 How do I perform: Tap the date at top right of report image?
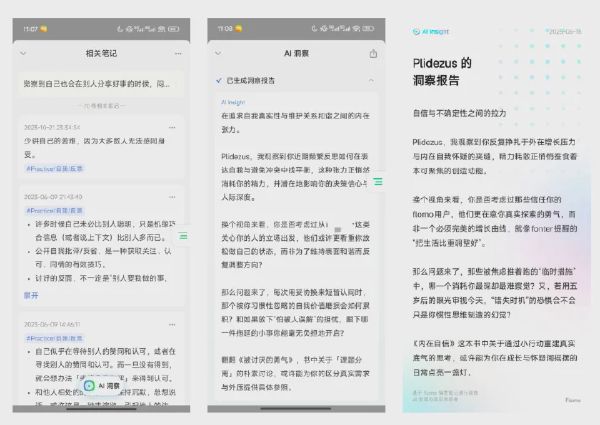564,32
